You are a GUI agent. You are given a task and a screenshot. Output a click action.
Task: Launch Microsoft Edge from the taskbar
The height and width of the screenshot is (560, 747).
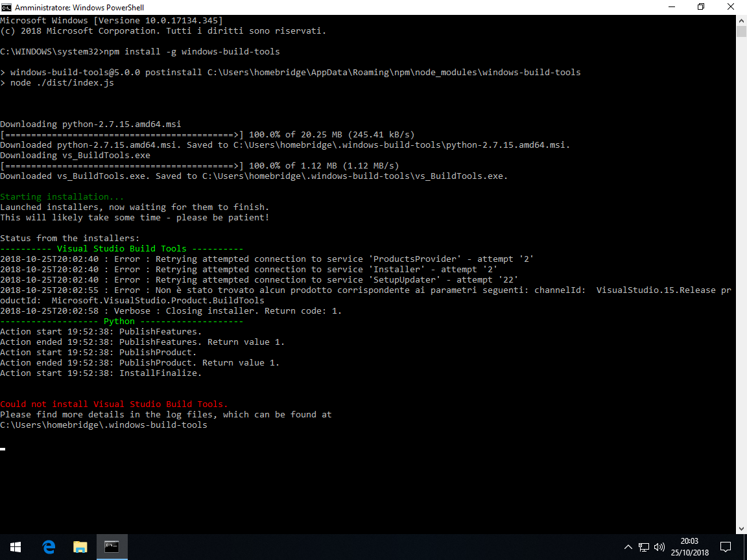point(49,546)
